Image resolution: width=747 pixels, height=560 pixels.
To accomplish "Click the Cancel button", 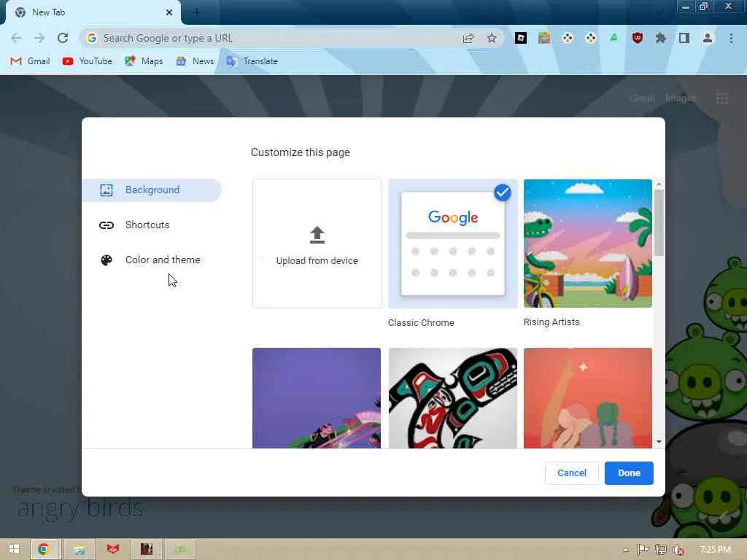I will [572, 472].
